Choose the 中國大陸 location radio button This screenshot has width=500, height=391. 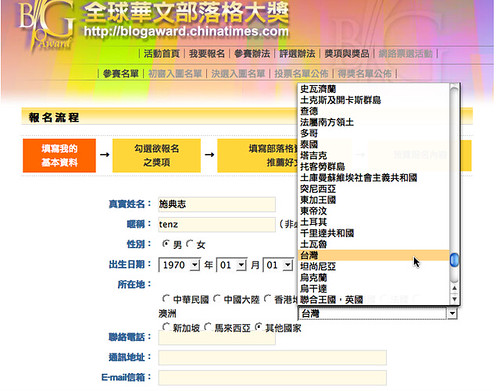point(216,299)
